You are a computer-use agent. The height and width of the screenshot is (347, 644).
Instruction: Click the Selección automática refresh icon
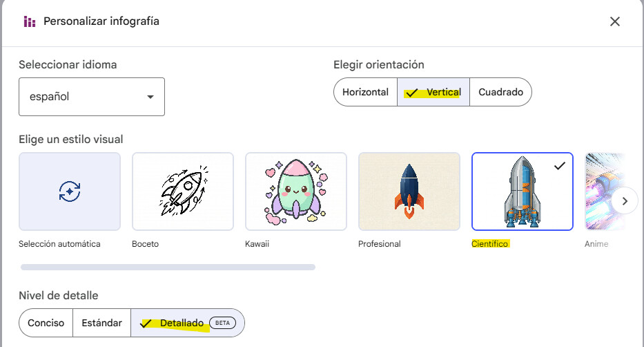coord(70,191)
